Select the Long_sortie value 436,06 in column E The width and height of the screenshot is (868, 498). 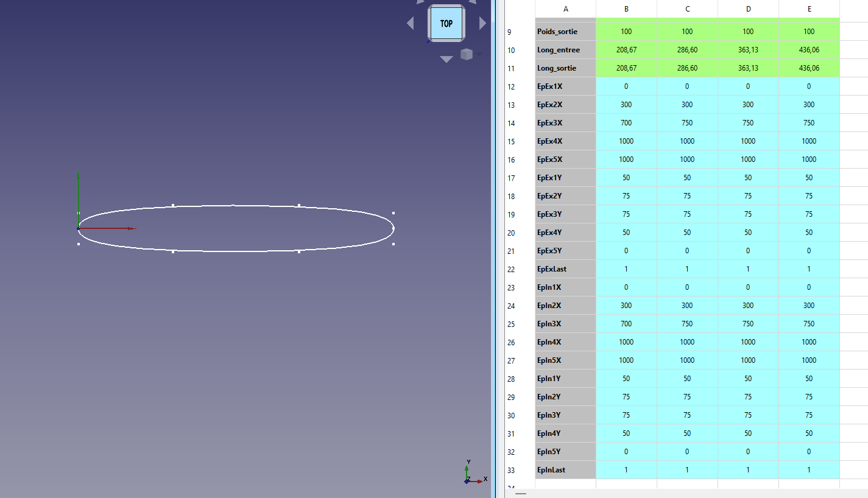point(809,68)
